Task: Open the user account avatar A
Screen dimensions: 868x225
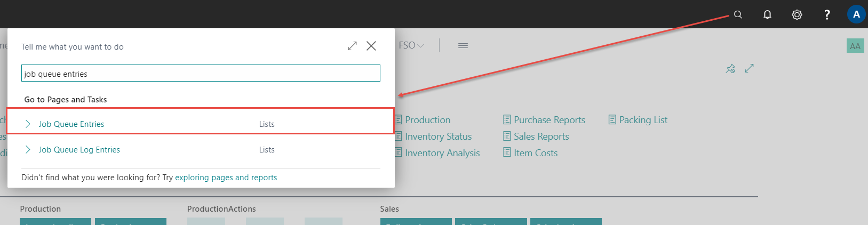Action: [856, 14]
